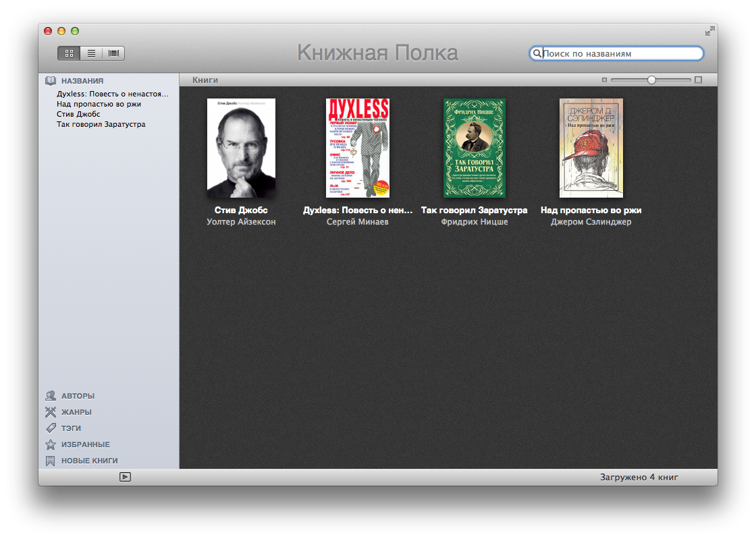
Task: Focus the Поиск по названиям search field
Action: [617, 53]
